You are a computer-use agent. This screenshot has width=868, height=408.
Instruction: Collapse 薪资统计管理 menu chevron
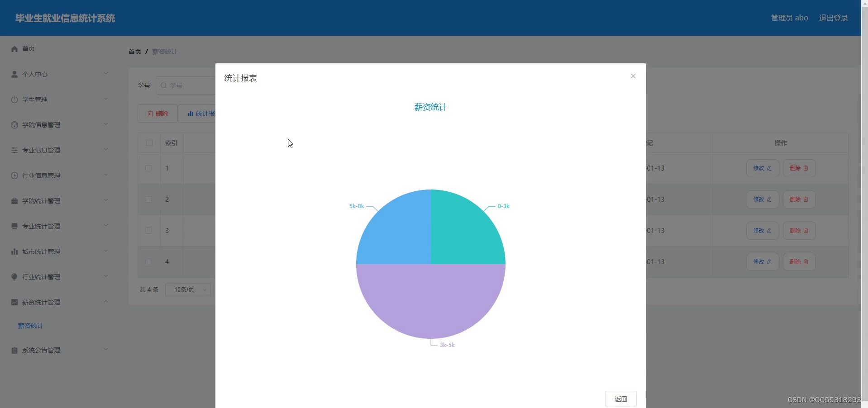click(106, 301)
